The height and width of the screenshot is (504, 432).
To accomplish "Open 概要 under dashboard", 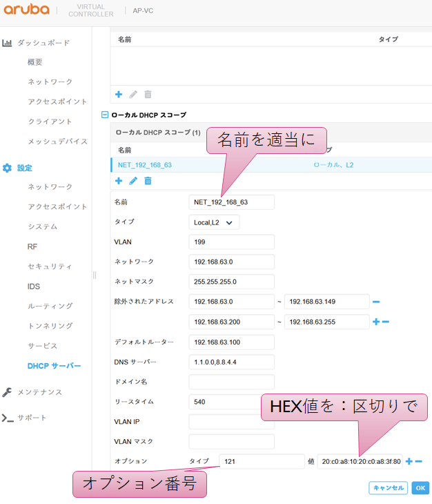I will [x=35, y=62].
